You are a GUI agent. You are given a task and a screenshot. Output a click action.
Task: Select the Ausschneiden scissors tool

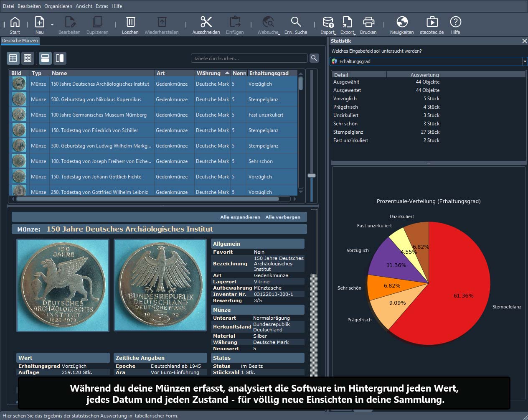pyautogui.click(x=206, y=25)
